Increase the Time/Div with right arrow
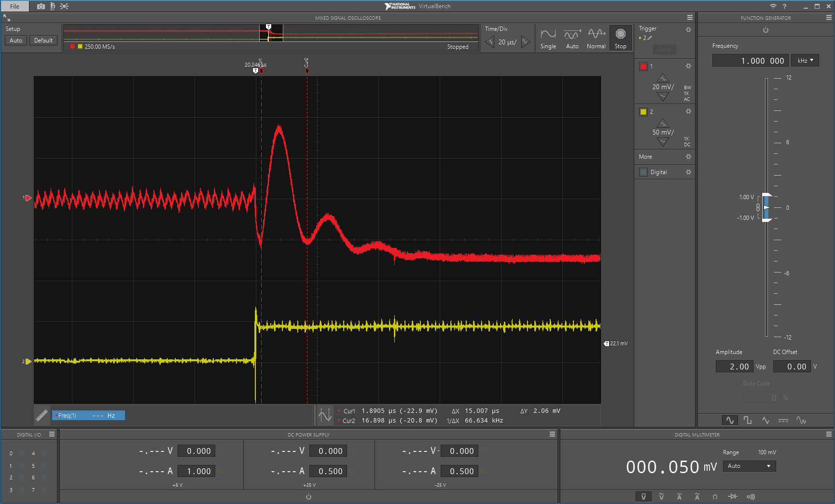This screenshot has width=835, height=504. 526,42
